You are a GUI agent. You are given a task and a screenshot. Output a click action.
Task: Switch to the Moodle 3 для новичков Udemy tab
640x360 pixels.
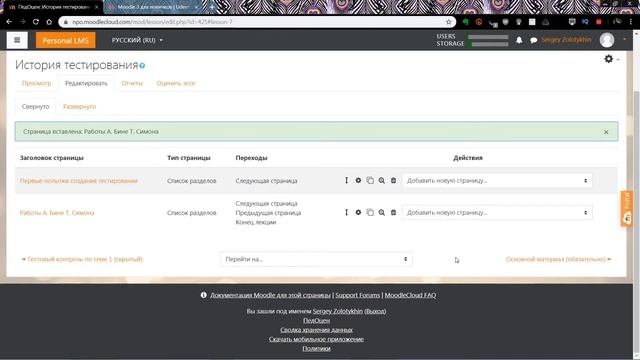pos(153,7)
